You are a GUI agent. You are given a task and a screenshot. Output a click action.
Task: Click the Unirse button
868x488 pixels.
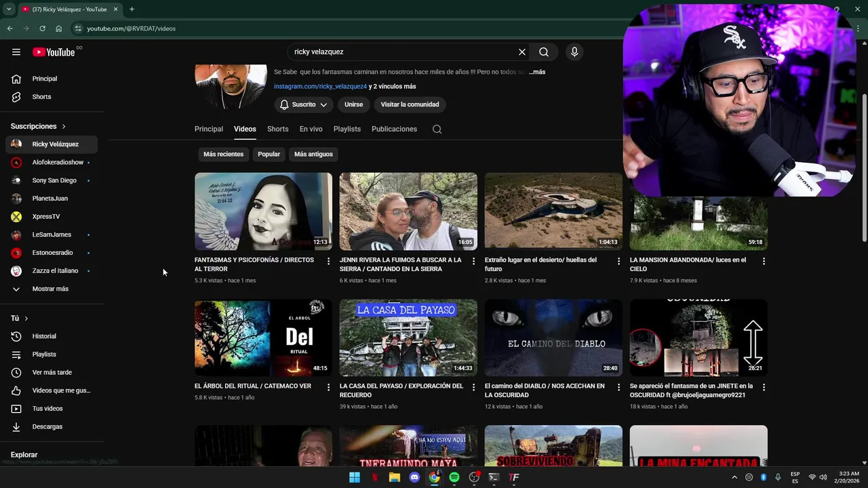[x=354, y=104]
